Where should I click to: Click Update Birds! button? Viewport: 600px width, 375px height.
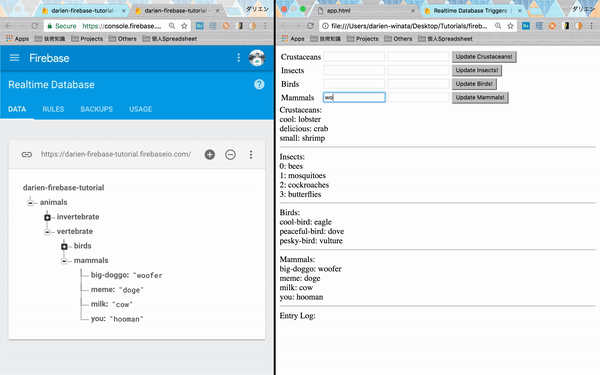tap(474, 84)
